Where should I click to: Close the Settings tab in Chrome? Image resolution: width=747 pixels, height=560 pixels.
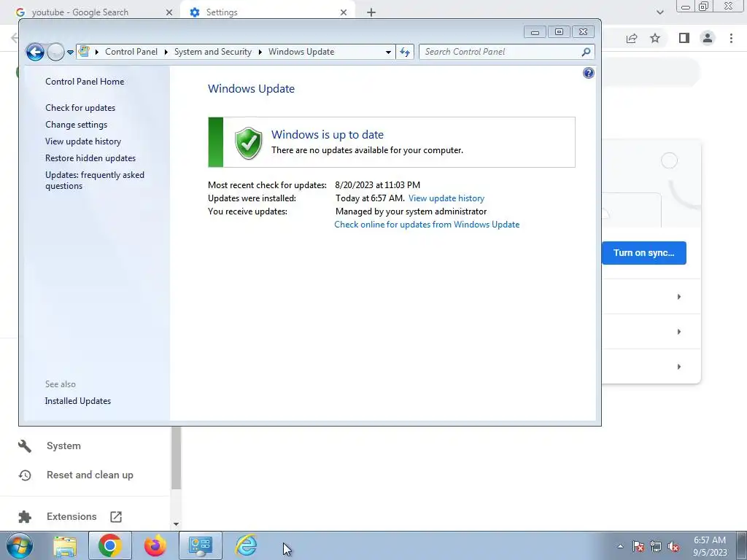click(344, 12)
